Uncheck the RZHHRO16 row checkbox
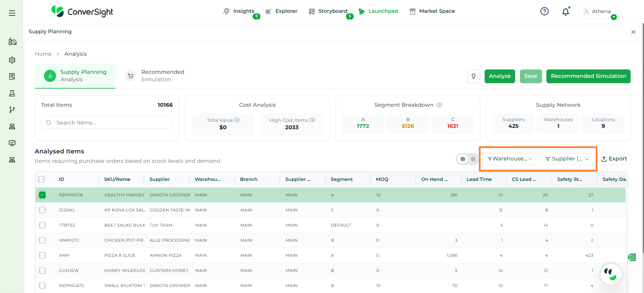 (42, 195)
